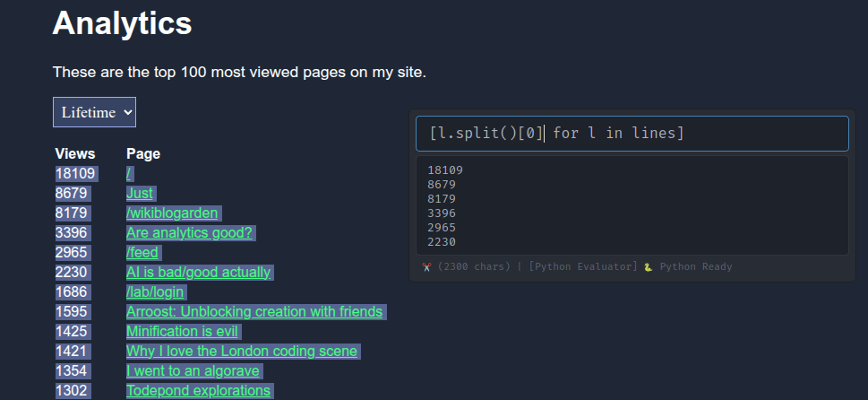Click the 1686 views cell

tap(72, 292)
